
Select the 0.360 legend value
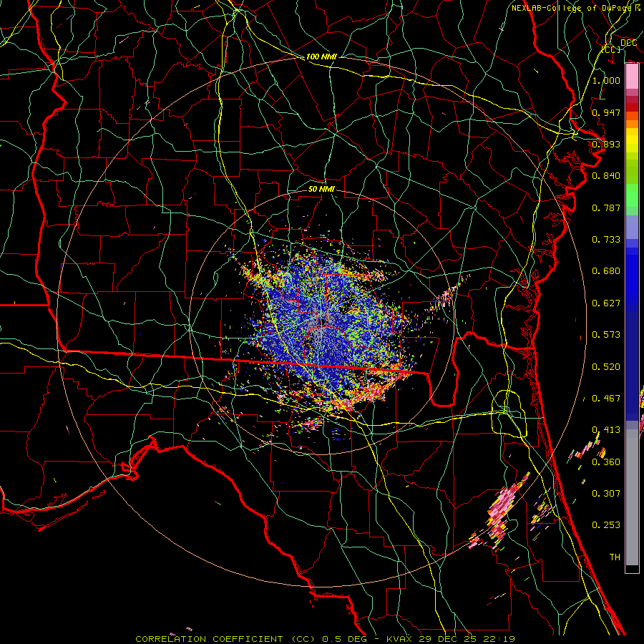pos(606,462)
